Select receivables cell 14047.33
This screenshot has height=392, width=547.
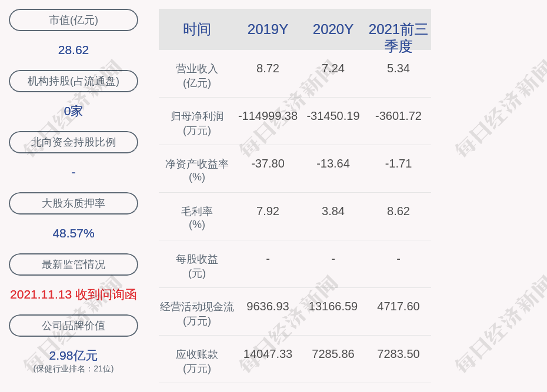tap(268, 354)
